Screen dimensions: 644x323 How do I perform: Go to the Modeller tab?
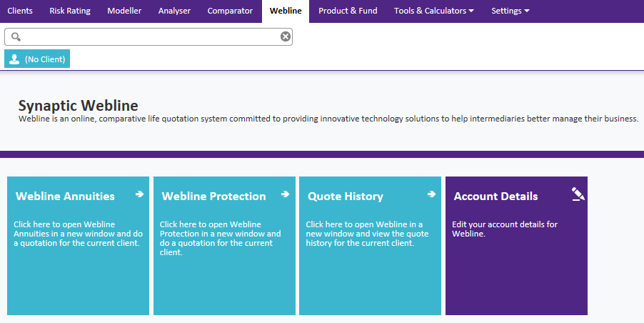coord(124,11)
